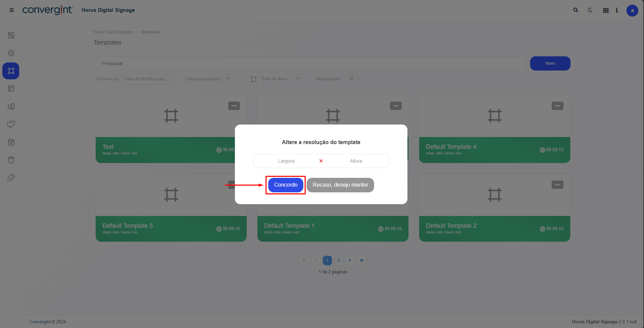Toggle dark mode moon icon

click(590, 10)
